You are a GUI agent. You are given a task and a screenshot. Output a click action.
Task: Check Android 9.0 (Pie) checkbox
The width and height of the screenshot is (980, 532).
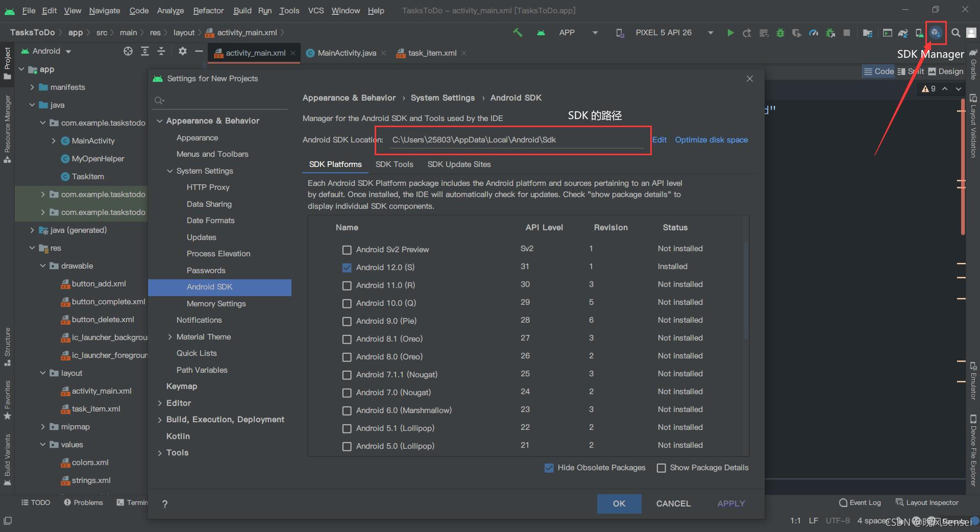[x=347, y=322]
